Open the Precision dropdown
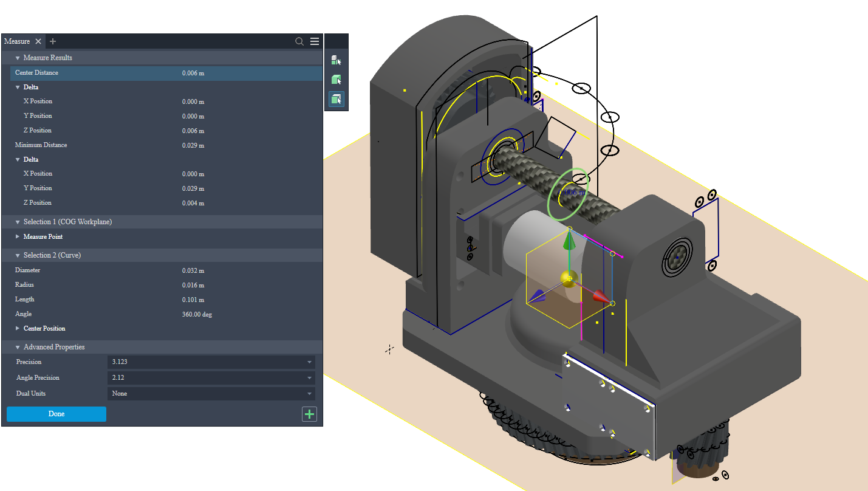Image resolution: width=868 pixels, height=491 pixels. point(211,362)
